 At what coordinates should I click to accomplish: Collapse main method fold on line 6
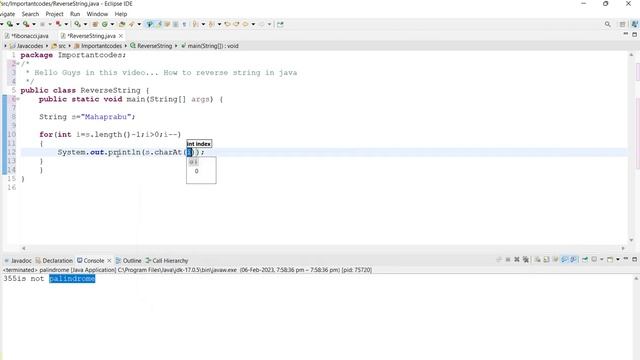tap(18, 99)
